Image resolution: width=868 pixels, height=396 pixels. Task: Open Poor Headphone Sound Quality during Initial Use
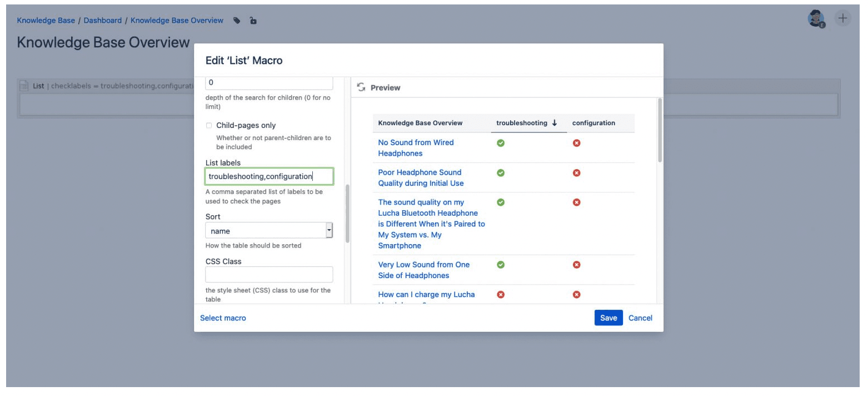pos(421,178)
